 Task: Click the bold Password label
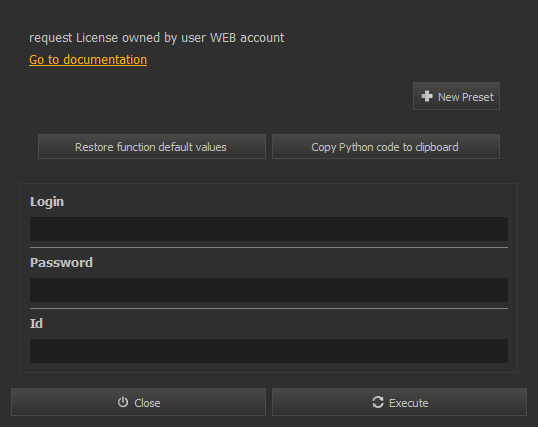[61, 263]
